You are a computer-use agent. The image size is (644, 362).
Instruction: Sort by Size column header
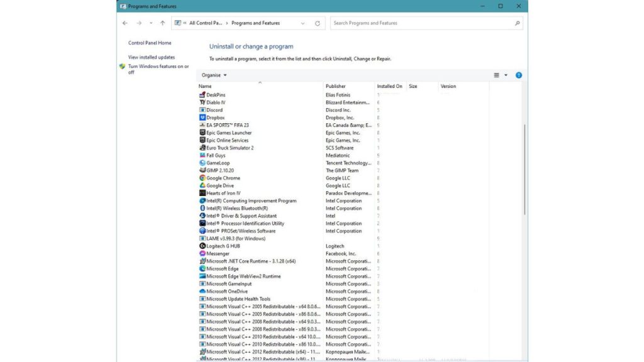tap(422, 86)
